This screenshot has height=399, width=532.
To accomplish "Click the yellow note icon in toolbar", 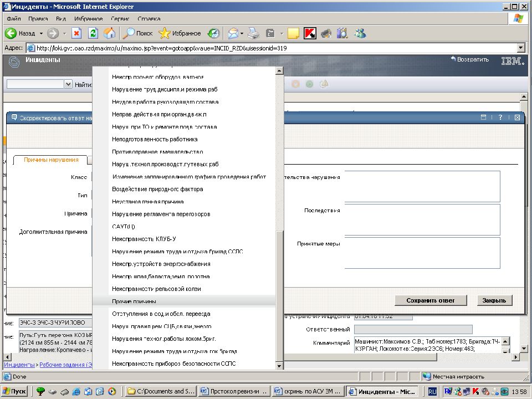I will pos(293,33).
